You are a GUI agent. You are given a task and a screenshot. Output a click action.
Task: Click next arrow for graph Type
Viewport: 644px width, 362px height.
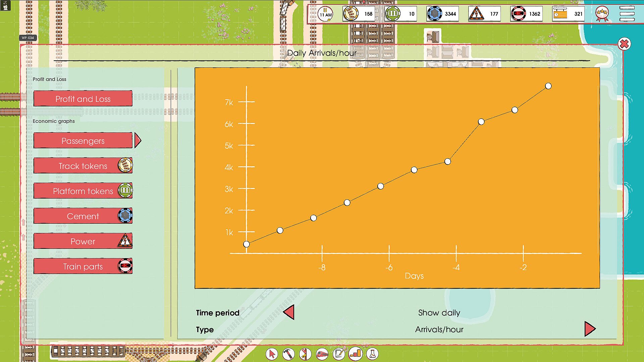pos(589,329)
